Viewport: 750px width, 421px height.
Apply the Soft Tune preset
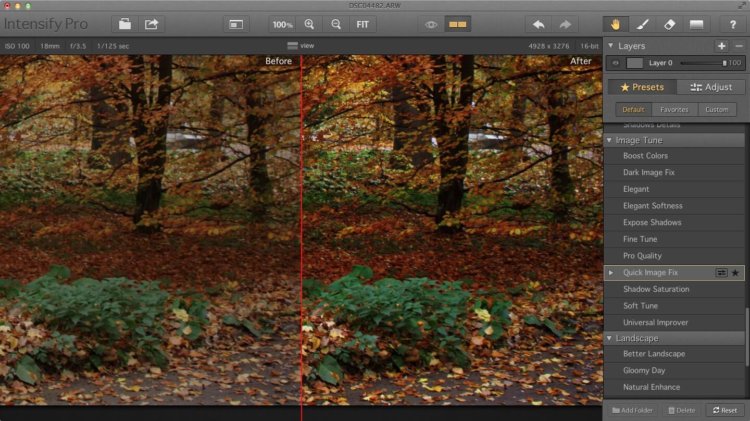pos(674,306)
